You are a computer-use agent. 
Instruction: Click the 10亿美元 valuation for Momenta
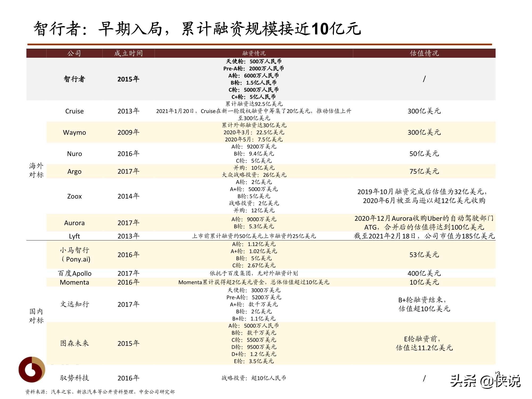pyautogui.click(x=424, y=282)
